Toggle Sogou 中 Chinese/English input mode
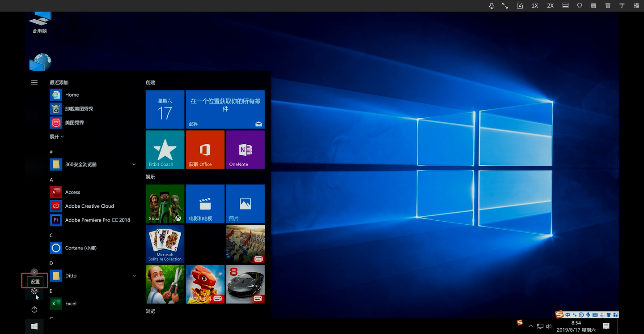This screenshot has height=334, width=644. (x=568, y=315)
